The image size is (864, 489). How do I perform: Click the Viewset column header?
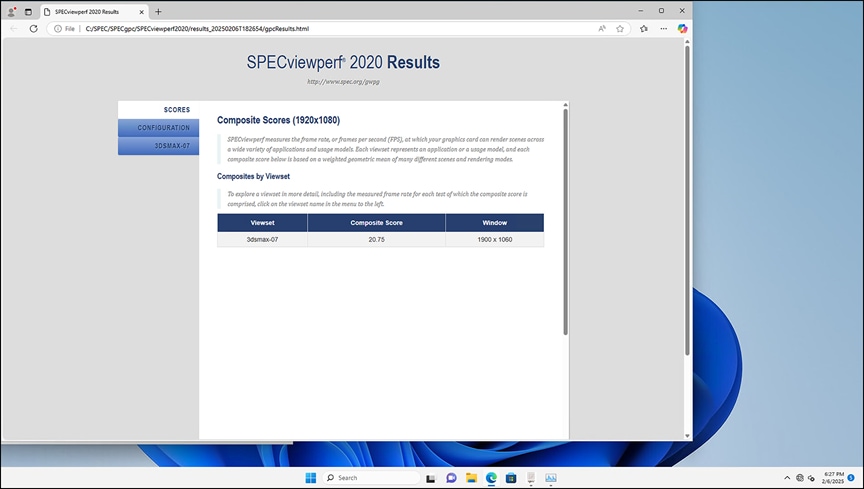click(262, 223)
